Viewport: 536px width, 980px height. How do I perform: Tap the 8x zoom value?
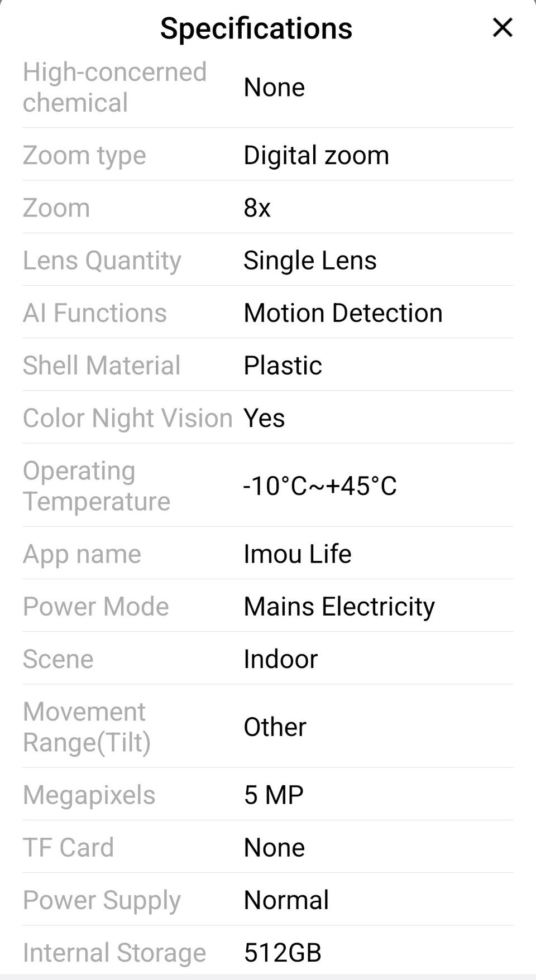pyautogui.click(x=257, y=208)
